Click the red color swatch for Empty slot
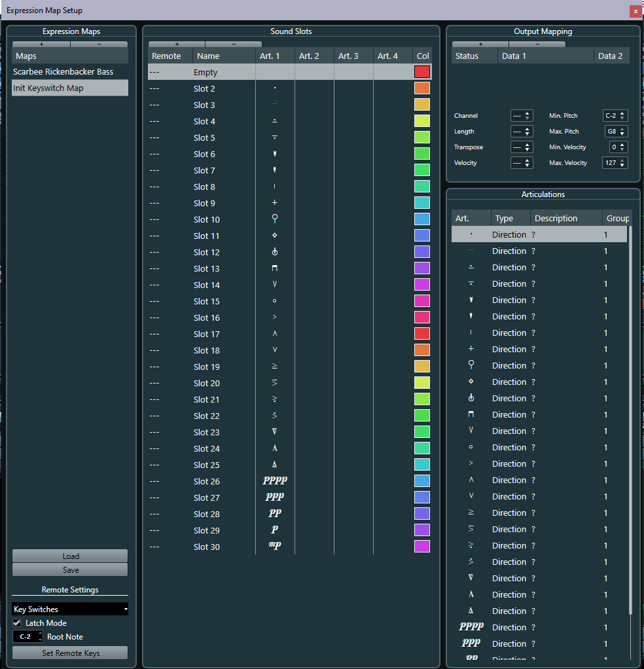 [x=421, y=72]
